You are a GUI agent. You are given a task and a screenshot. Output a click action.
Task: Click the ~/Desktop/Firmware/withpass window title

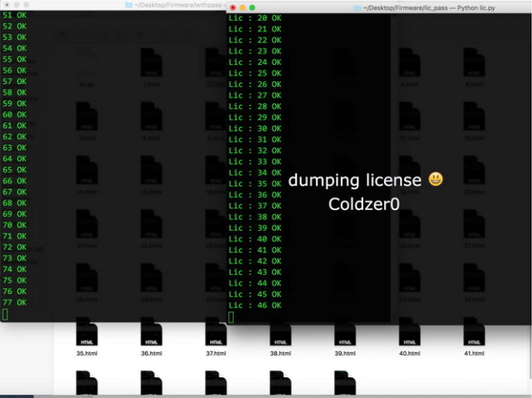pos(179,5)
